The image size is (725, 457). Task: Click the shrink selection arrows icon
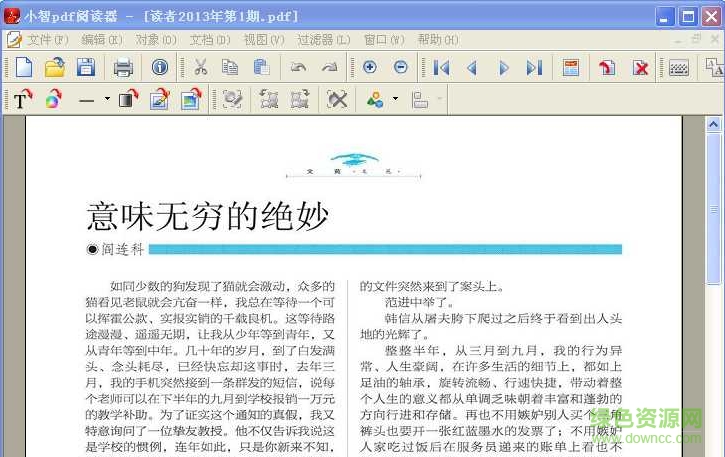pyautogui.click(x=269, y=99)
